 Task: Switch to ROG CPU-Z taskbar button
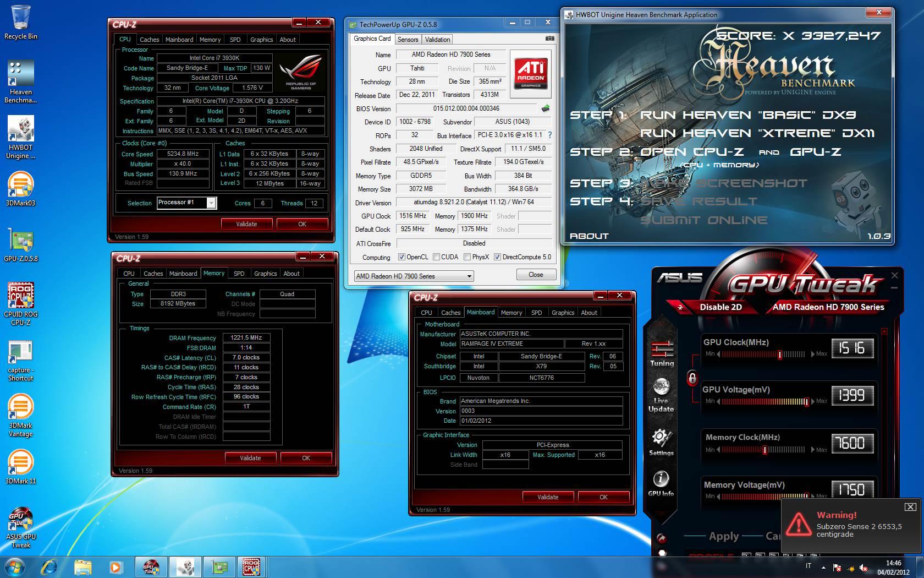[251, 566]
